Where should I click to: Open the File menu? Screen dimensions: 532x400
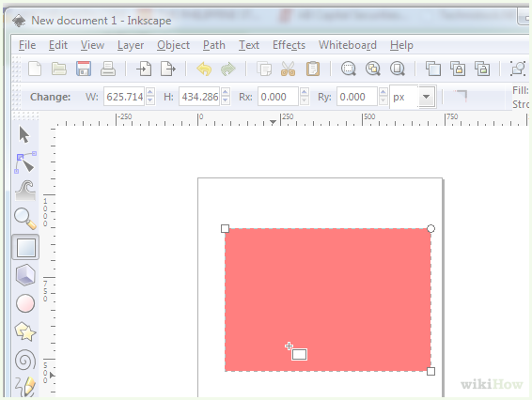pos(27,45)
